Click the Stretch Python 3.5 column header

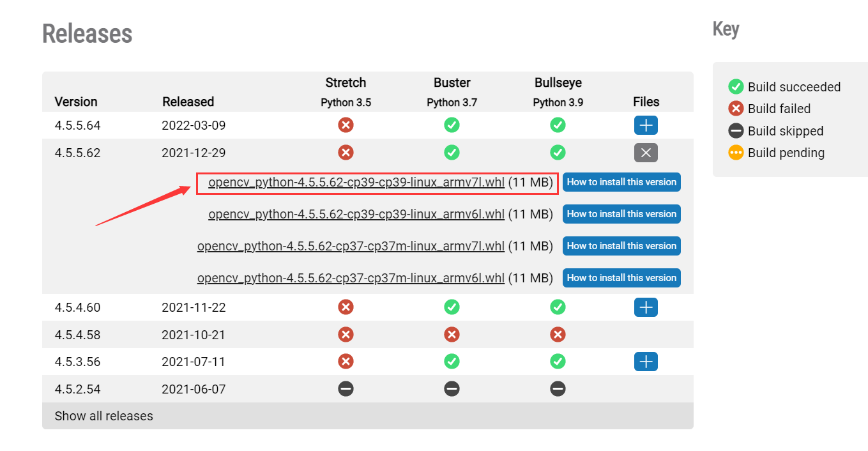(346, 92)
